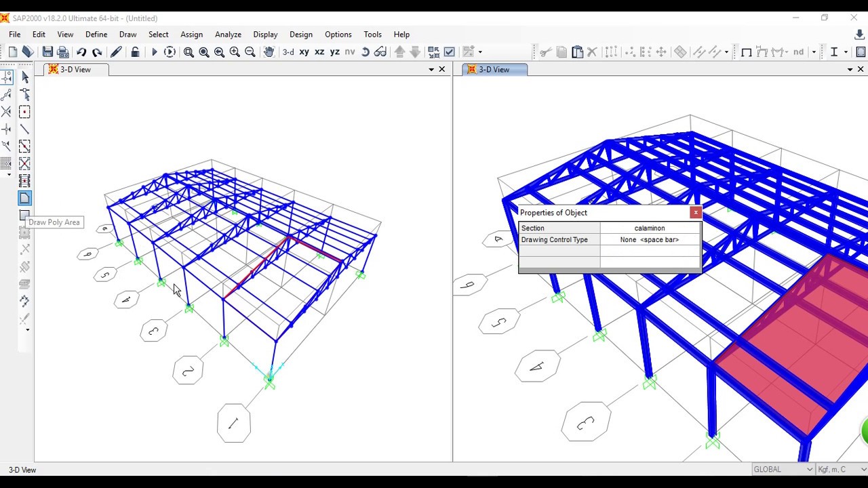Pick the Reshape Object tool
868x488 pixels.
click(25, 94)
